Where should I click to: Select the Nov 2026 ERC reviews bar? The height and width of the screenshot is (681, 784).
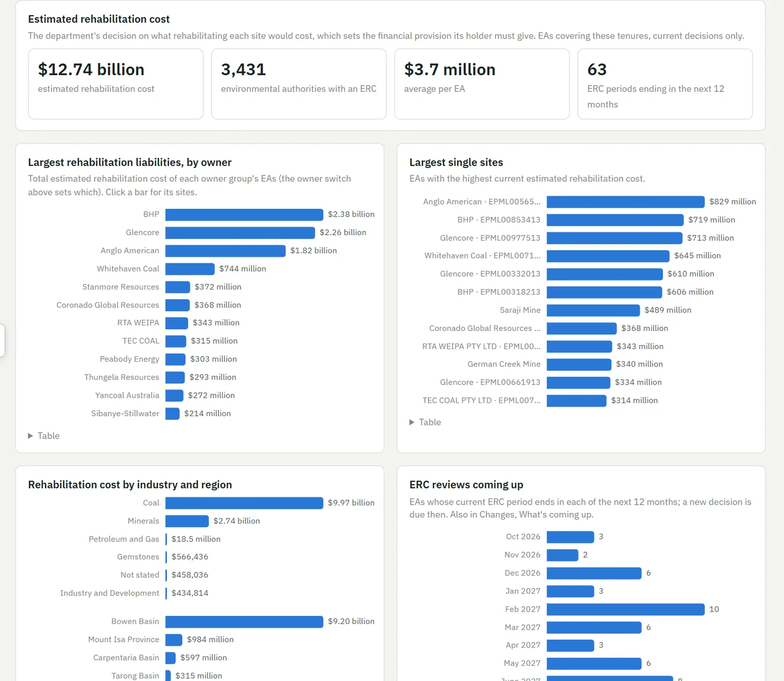point(563,555)
